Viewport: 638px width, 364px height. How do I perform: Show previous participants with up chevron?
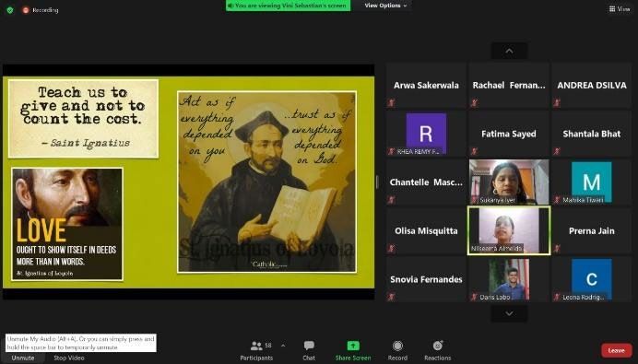(509, 51)
